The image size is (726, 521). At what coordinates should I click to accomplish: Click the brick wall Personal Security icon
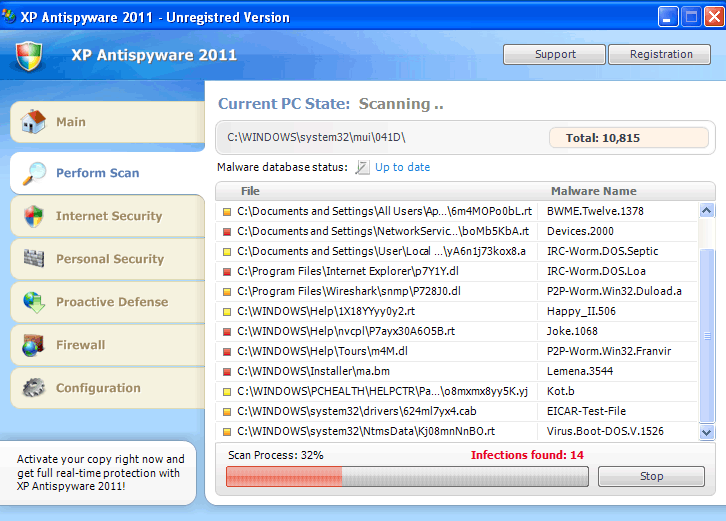tap(33, 259)
